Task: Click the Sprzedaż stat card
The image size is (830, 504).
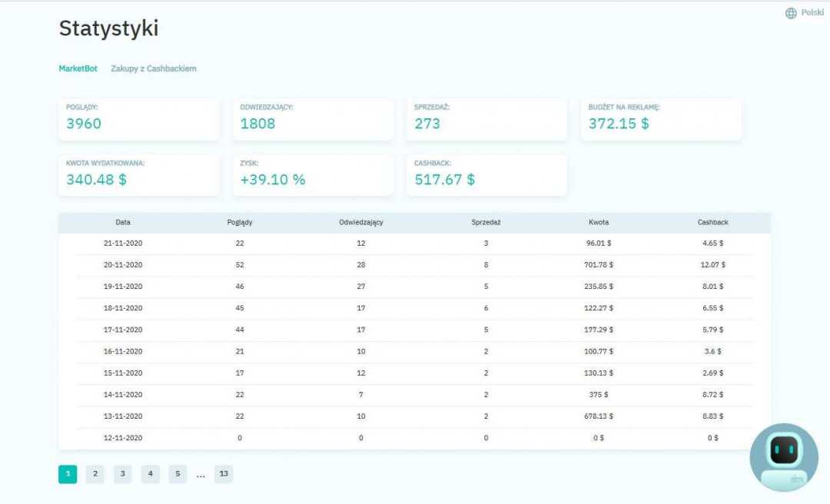Action: tap(486, 119)
